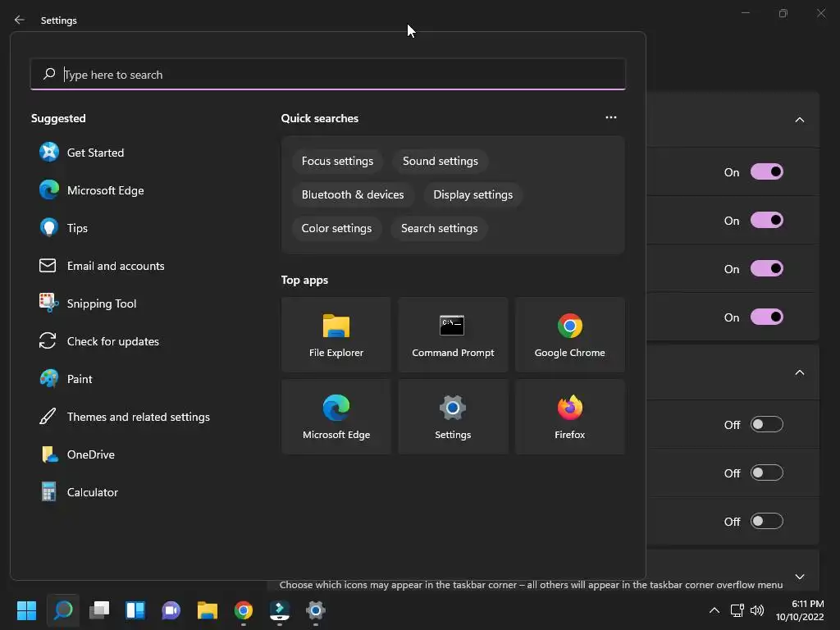Click the Settings back arrow
This screenshot has height=630, width=840.
tap(20, 21)
